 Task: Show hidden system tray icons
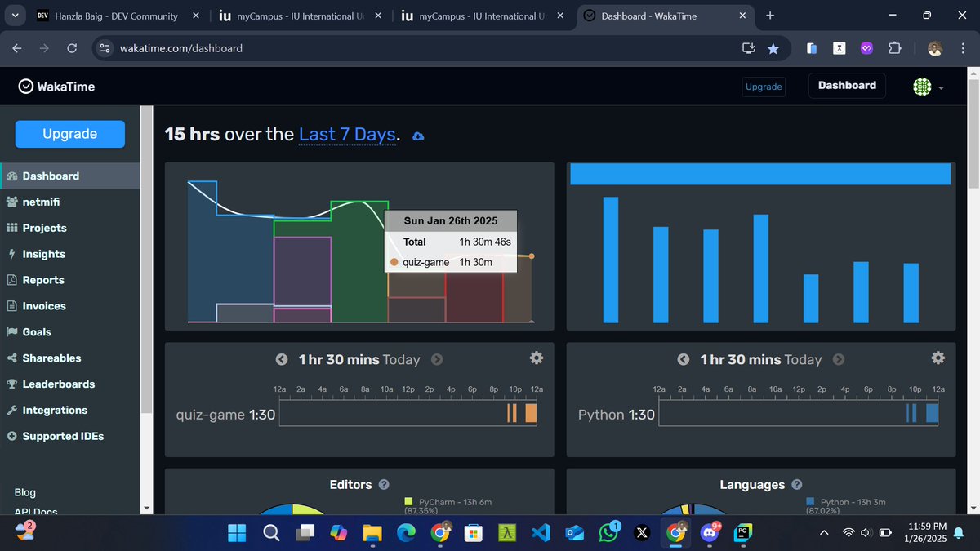click(823, 533)
